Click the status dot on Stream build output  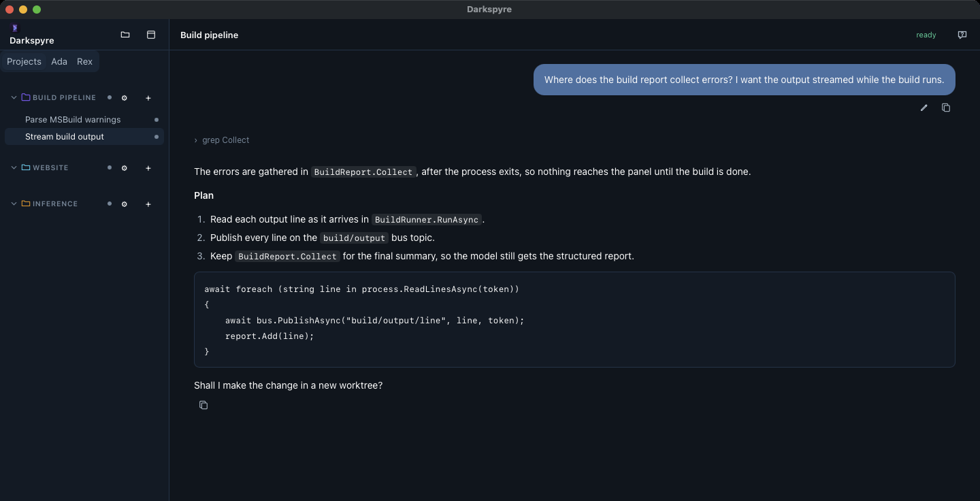[157, 137]
